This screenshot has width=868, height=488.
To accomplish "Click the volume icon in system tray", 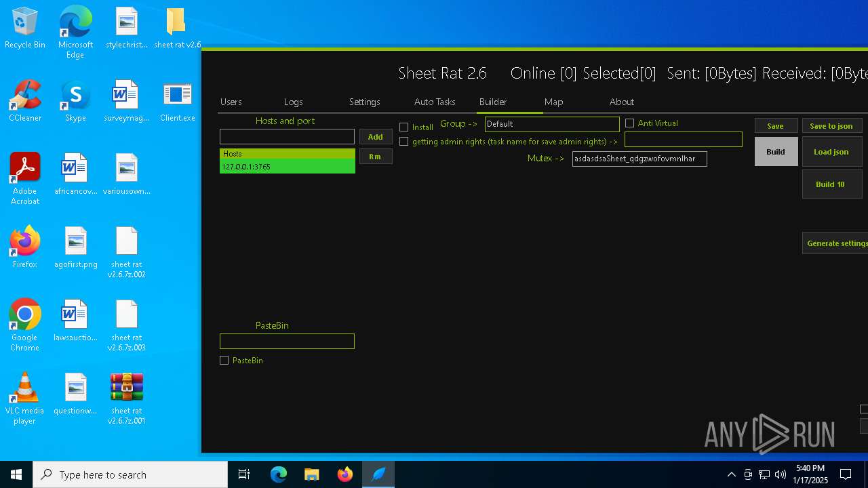I will click(781, 474).
